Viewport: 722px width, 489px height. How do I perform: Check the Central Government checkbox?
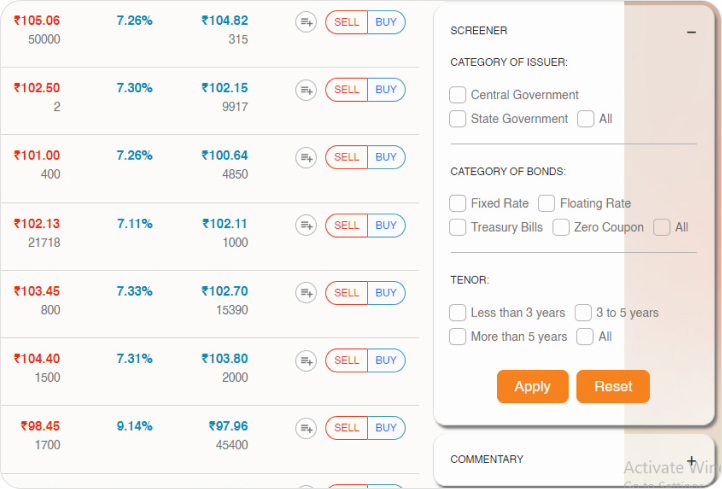(458, 95)
